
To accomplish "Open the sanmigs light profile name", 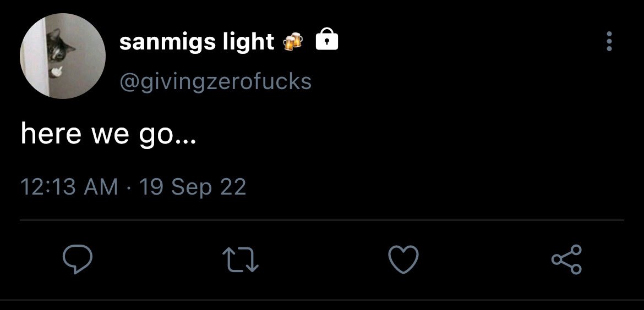I will tap(197, 41).
